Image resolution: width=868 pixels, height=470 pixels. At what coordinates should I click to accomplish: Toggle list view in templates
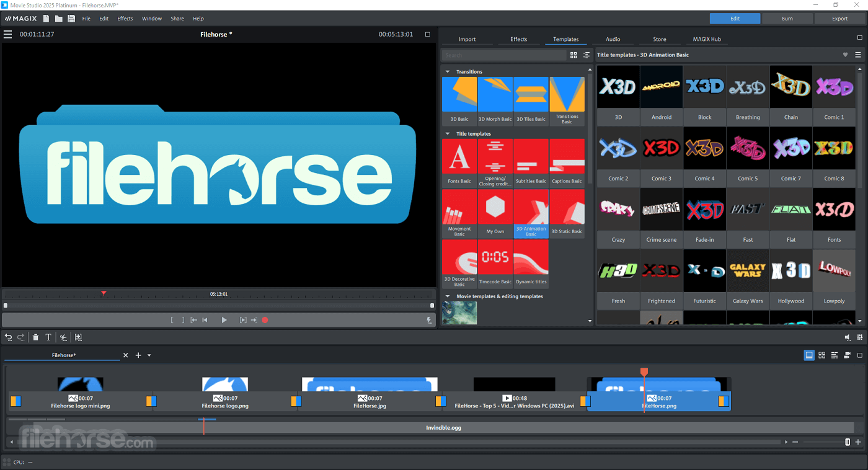[587, 55]
